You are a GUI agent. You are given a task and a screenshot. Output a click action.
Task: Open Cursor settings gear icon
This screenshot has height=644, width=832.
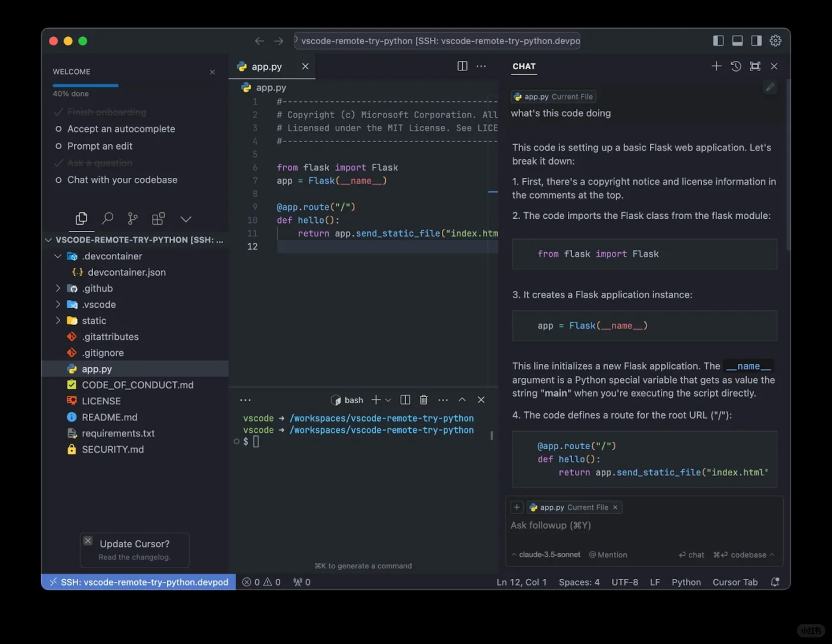coord(775,41)
